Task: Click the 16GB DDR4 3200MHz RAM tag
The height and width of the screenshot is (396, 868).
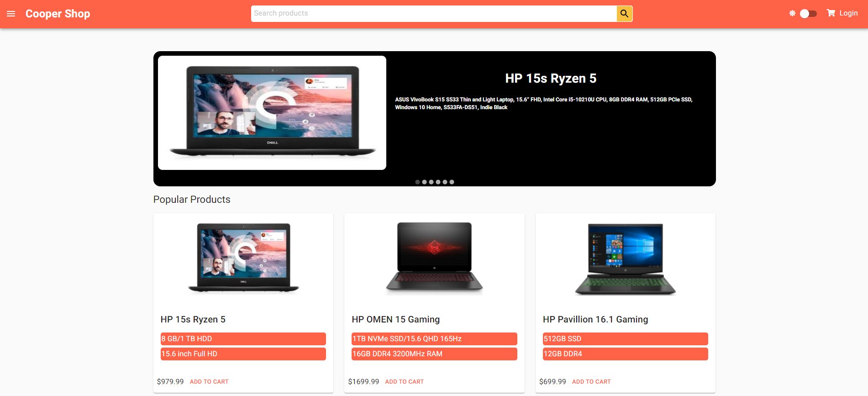Action: [x=434, y=354]
